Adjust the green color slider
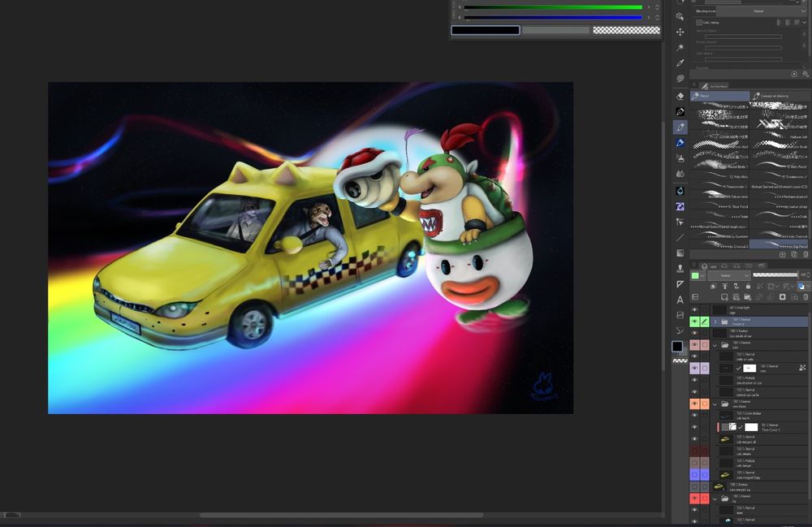812x527 pixels. point(553,7)
